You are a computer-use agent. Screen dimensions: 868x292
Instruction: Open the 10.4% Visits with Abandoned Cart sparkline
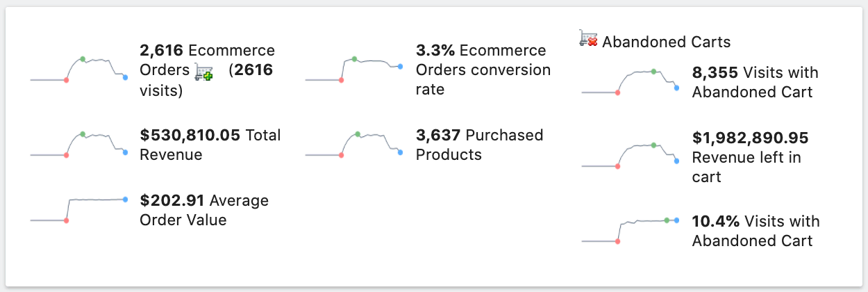point(631,231)
